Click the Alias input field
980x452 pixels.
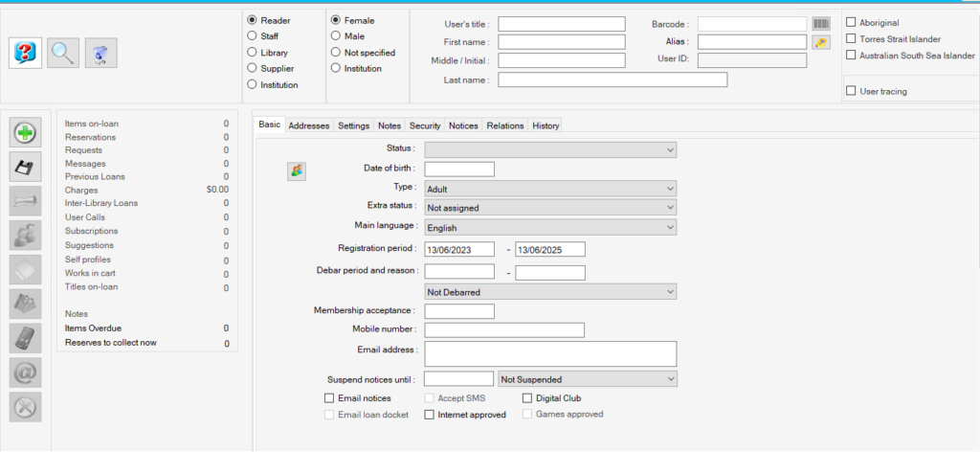(x=752, y=42)
